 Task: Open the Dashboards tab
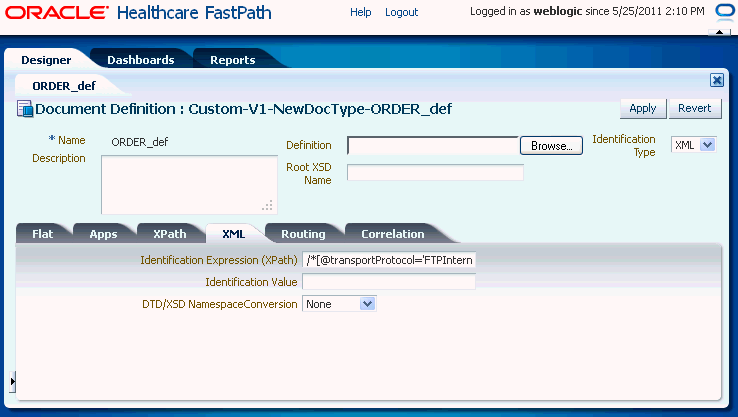[x=141, y=60]
